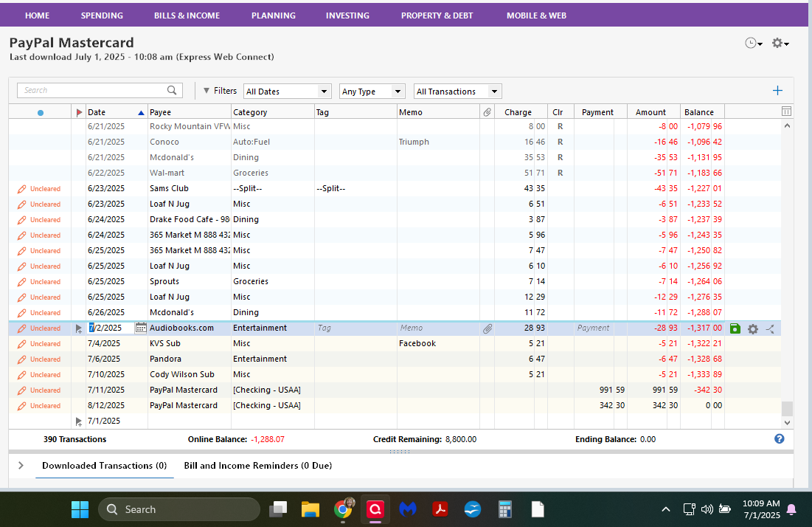Open the Bills & Income menu tab
This screenshot has width=812, height=527.
point(187,15)
